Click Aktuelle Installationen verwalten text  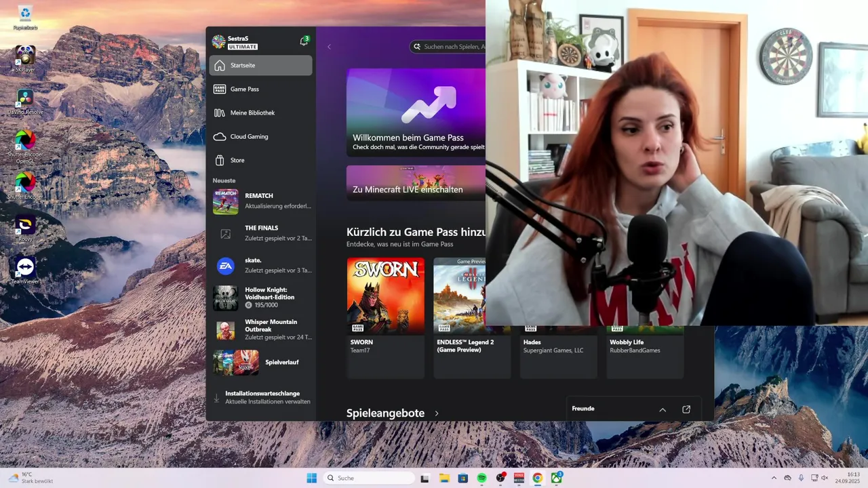coord(268,402)
